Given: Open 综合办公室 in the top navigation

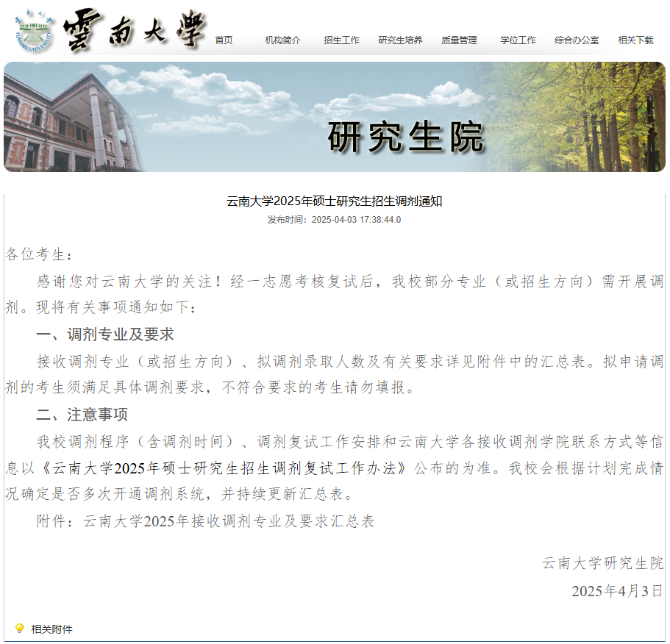Looking at the screenshot, I should 577,40.
